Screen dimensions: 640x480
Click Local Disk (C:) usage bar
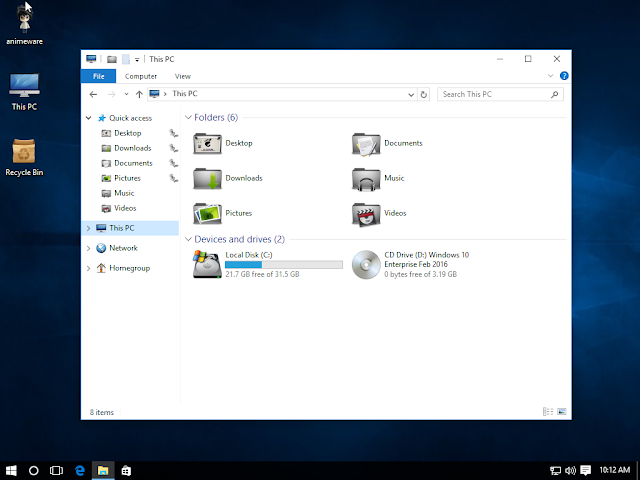click(x=284, y=265)
